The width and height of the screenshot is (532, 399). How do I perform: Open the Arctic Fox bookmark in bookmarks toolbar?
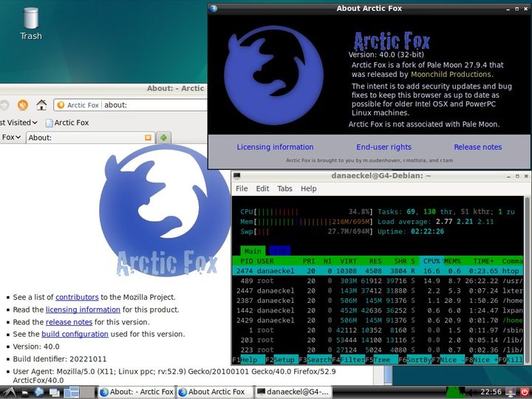click(67, 123)
